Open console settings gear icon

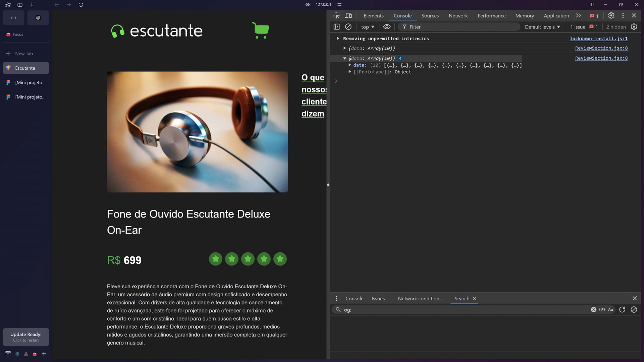click(x=634, y=27)
